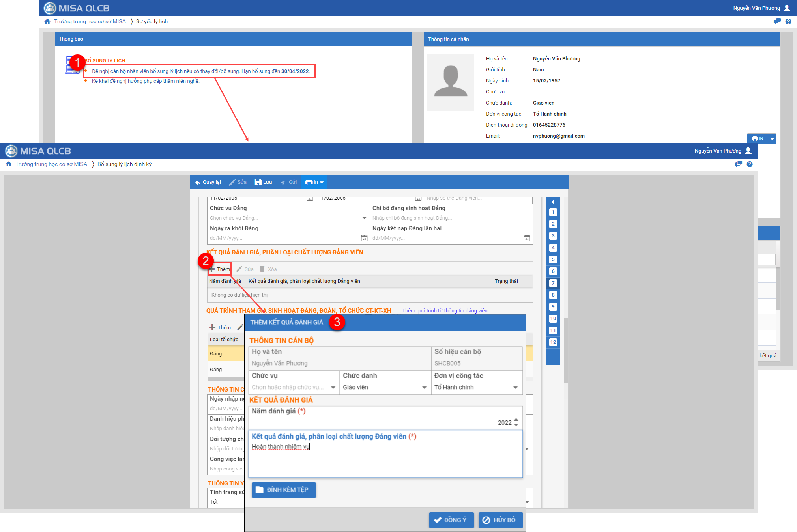Open the In print dropdown in toolbar

pos(314,182)
